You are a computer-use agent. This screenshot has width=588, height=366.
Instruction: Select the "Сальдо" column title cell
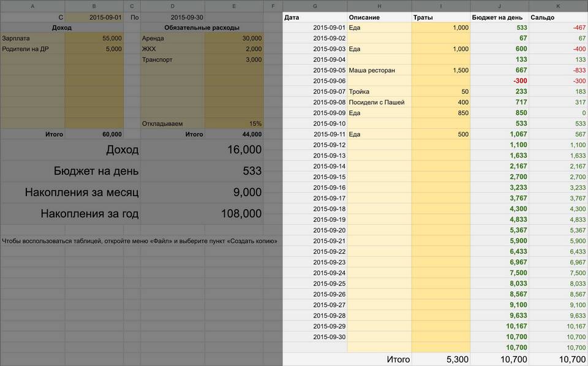coord(557,17)
